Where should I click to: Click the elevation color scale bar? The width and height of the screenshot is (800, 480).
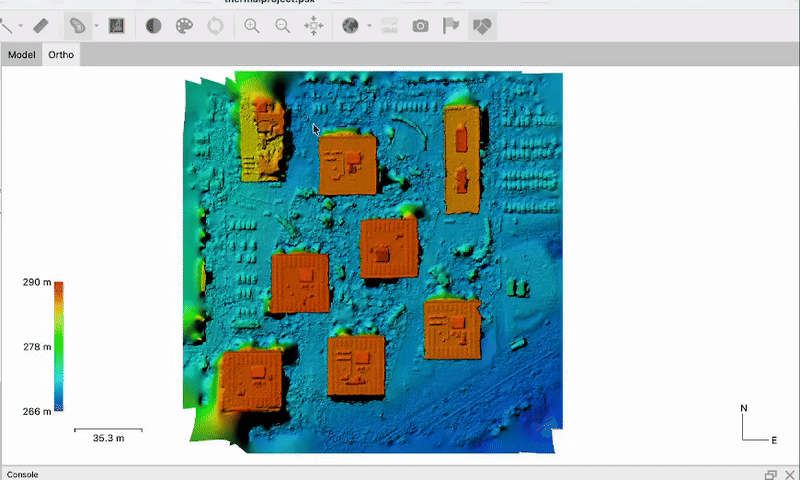click(x=58, y=347)
